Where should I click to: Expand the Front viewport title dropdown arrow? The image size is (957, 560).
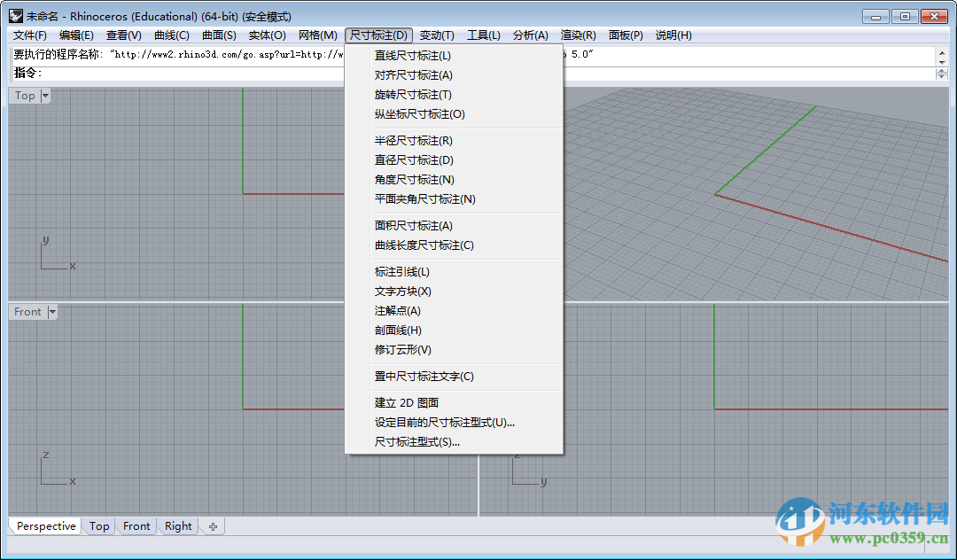pos(52,312)
